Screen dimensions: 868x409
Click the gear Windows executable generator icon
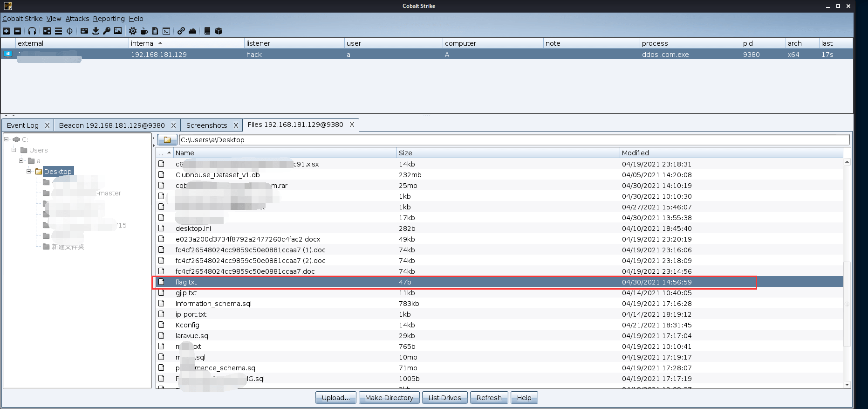(x=133, y=31)
